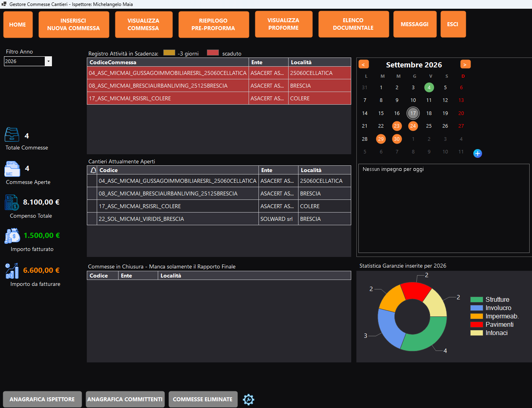
Task: Click the Importo fatturato money bag icon
Action: coord(12,236)
